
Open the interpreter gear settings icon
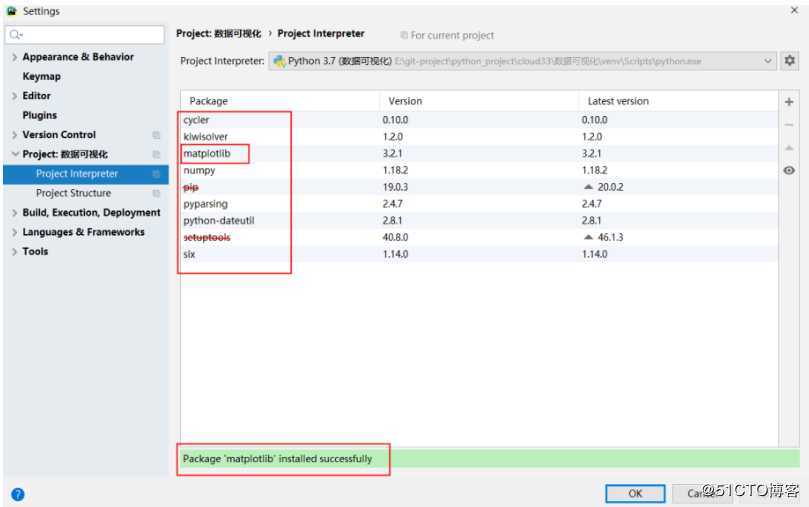(789, 61)
